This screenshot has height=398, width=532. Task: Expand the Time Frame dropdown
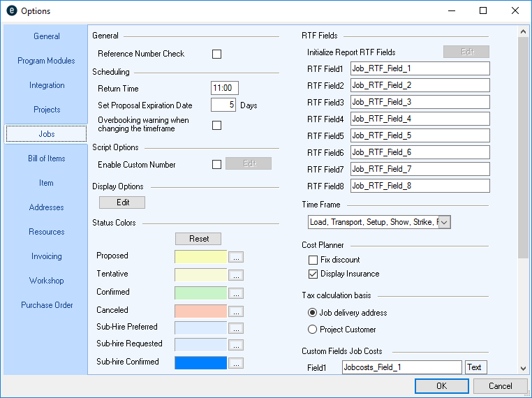point(444,222)
